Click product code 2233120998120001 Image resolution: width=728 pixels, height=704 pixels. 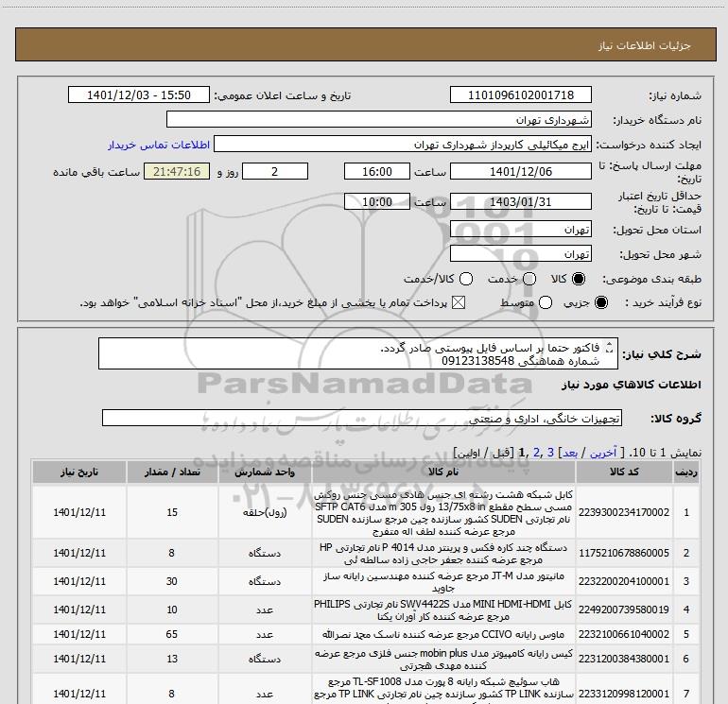pos(624,694)
